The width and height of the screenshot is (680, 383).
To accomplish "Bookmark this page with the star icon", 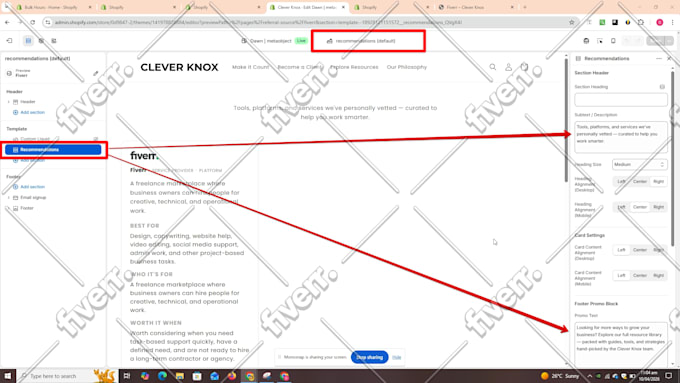I will [572, 22].
